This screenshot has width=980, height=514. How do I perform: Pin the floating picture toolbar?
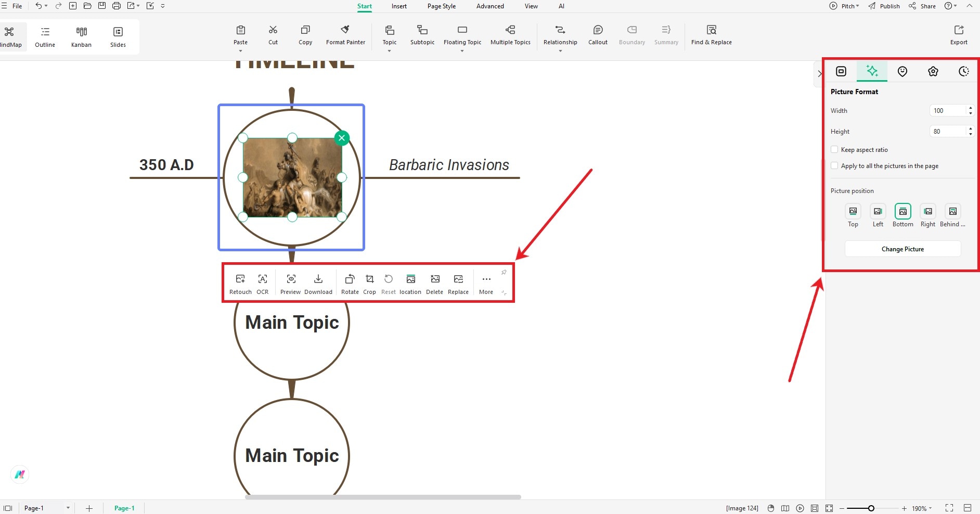(x=504, y=273)
